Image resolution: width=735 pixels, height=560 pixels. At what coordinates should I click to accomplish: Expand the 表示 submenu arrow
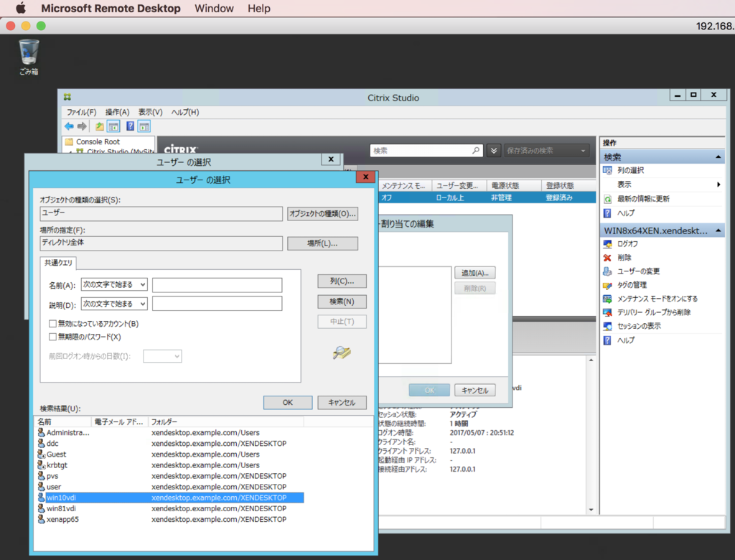(x=718, y=185)
